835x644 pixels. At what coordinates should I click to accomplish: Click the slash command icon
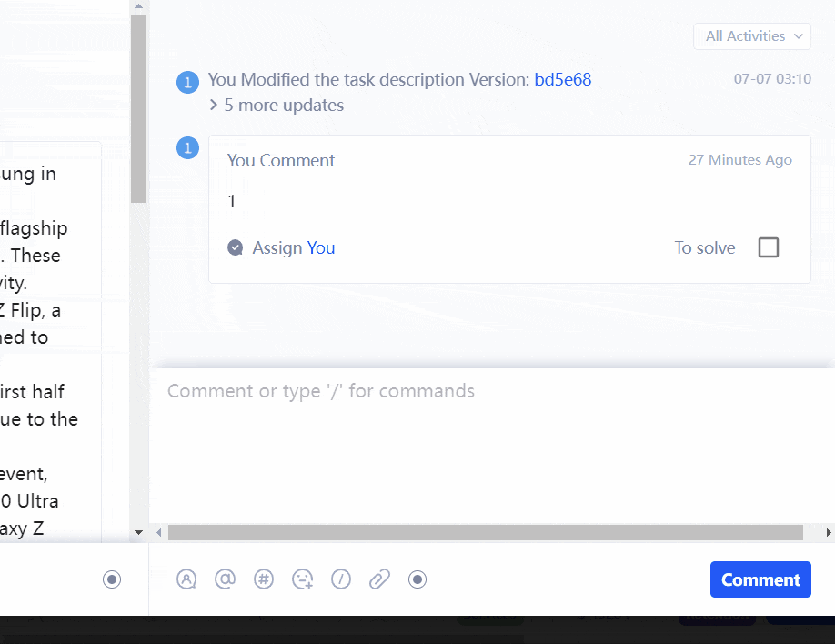point(341,579)
